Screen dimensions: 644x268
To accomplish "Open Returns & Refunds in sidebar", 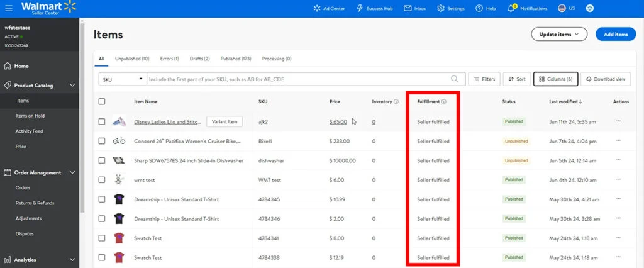I will coord(35,203).
